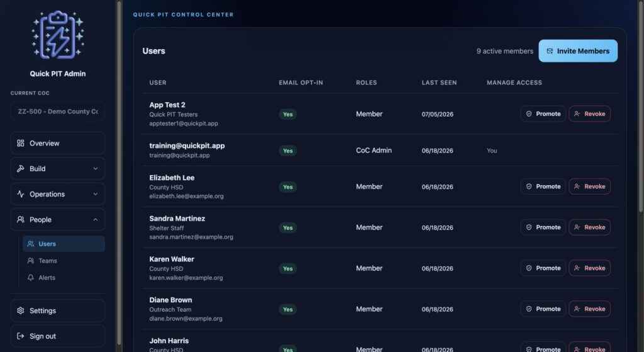Click the Settings gear icon
The height and width of the screenshot is (352, 644).
[x=21, y=310]
